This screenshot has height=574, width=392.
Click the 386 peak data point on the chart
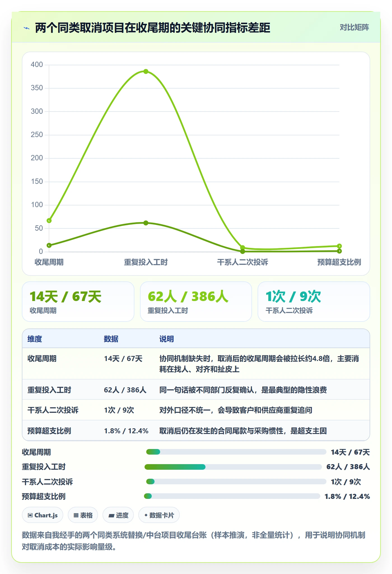146,71
